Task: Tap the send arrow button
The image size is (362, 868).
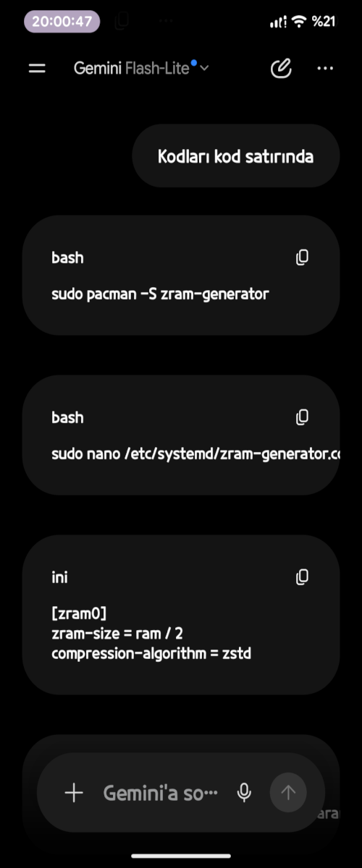Action: pos(288,793)
